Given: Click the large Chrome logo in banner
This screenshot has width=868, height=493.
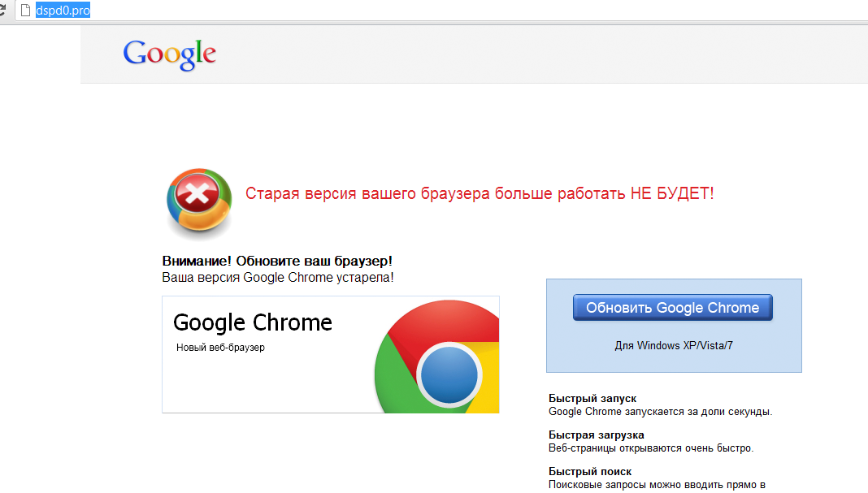Looking at the screenshot, I should coord(437,357).
